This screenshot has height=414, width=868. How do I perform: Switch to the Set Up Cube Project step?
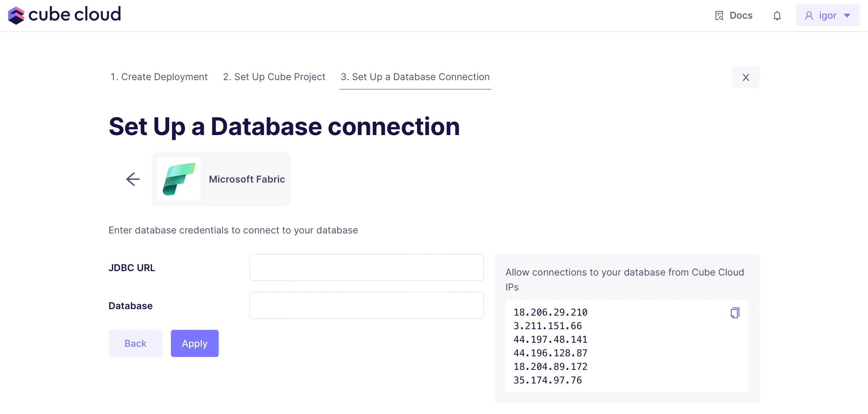274,77
